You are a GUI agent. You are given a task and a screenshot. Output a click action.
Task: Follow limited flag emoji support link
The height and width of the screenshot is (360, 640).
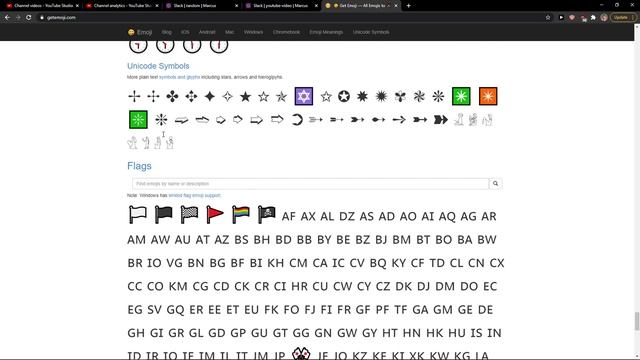[x=195, y=196]
